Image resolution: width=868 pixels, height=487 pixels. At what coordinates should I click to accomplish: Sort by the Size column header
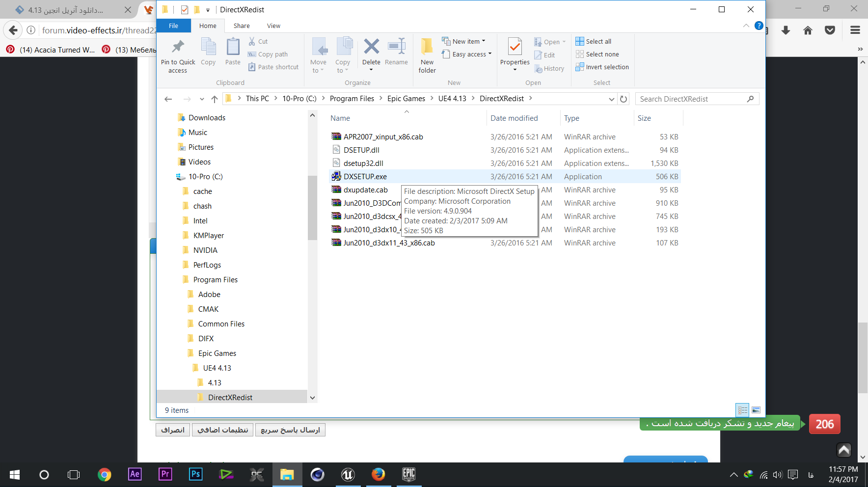pos(644,118)
